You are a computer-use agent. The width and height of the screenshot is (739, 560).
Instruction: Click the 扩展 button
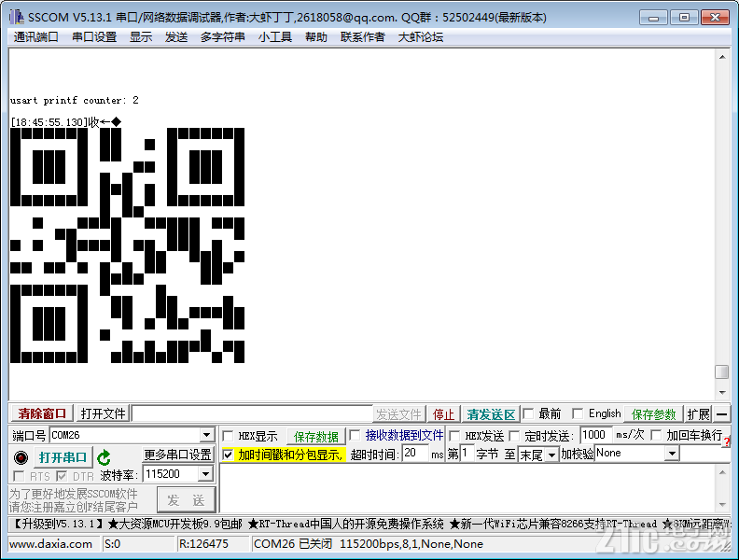click(x=698, y=414)
